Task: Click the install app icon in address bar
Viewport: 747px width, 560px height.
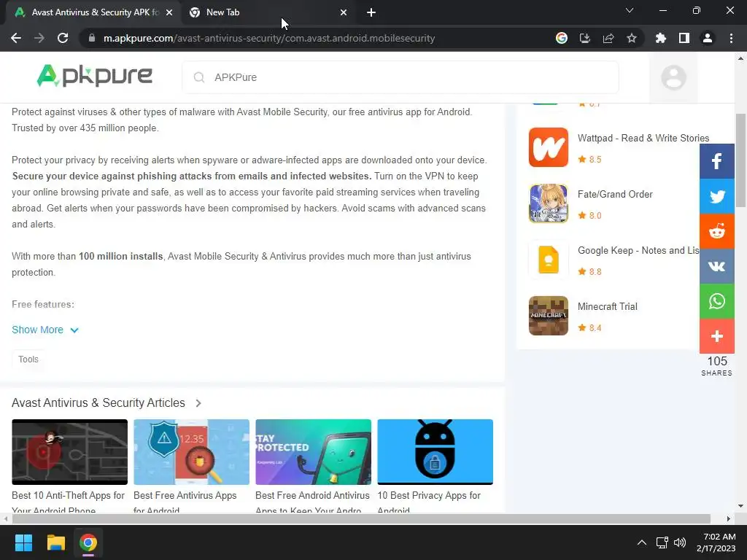Action: (584, 38)
